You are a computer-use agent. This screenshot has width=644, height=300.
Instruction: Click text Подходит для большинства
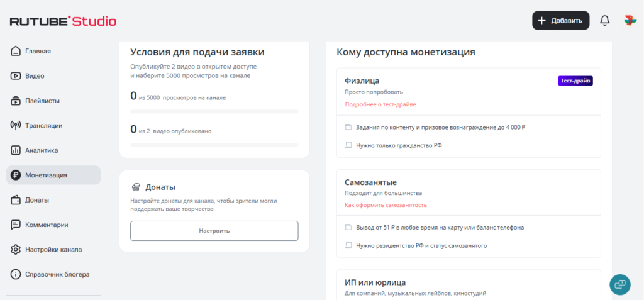384,192
